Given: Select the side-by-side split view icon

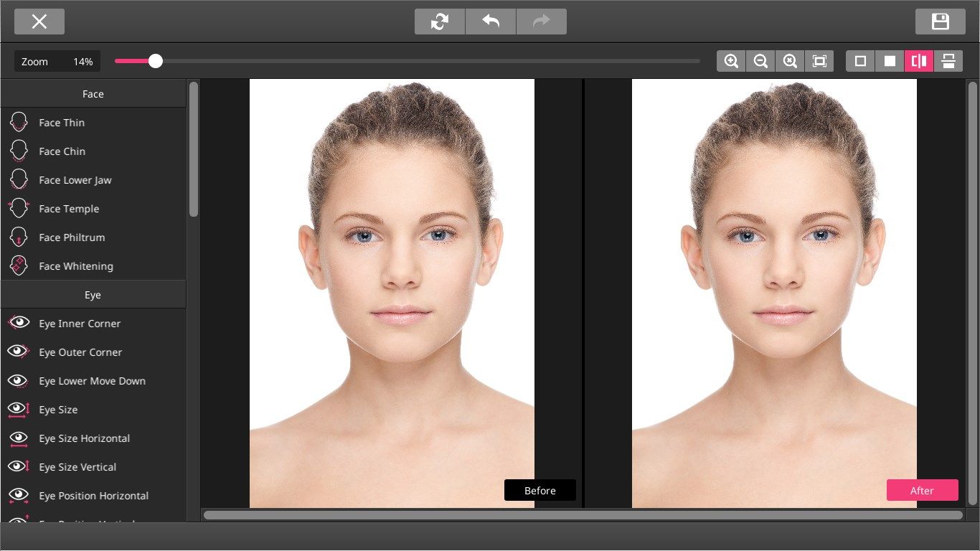Looking at the screenshot, I should pyautogui.click(x=919, y=61).
